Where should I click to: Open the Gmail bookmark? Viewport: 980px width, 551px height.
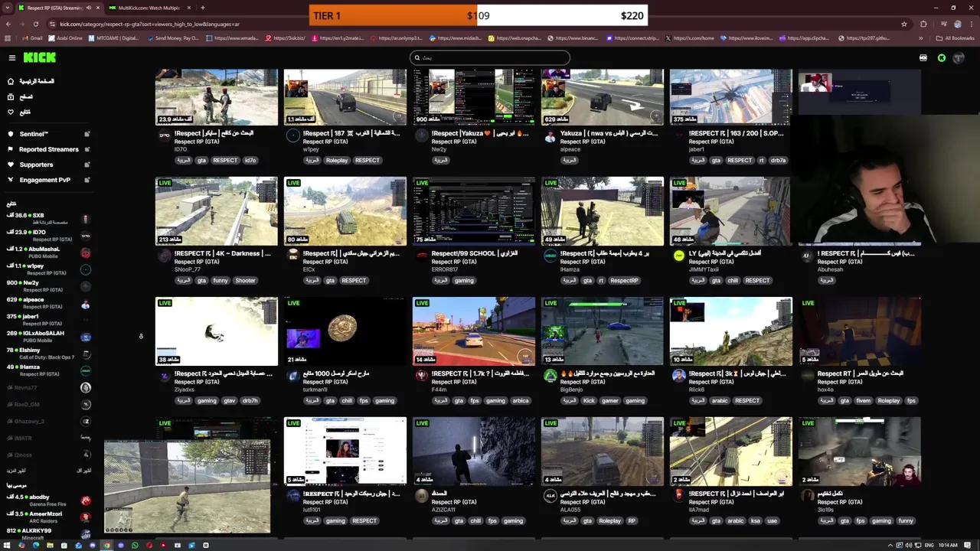(33, 37)
